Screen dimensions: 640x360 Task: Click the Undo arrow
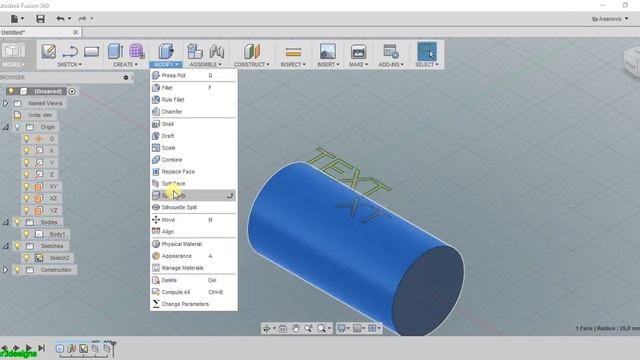click(x=60, y=18)
